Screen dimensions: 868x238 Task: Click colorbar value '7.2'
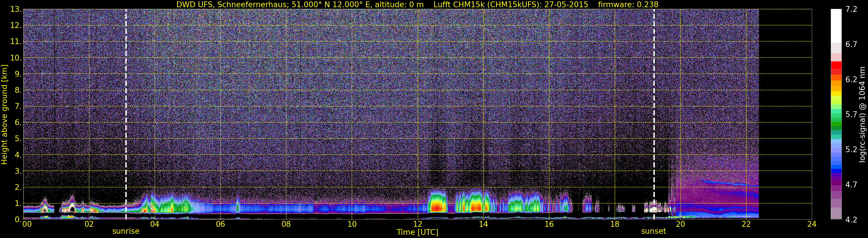(851, 10)
